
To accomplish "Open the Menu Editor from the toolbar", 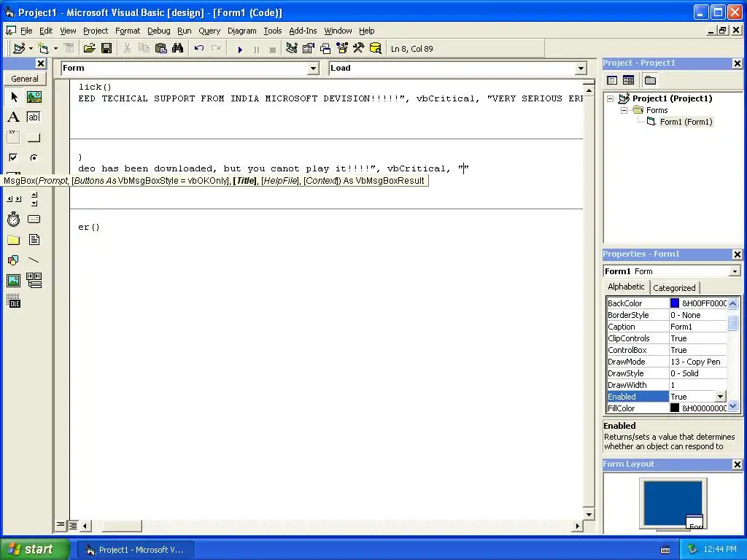I will (69, 49).
